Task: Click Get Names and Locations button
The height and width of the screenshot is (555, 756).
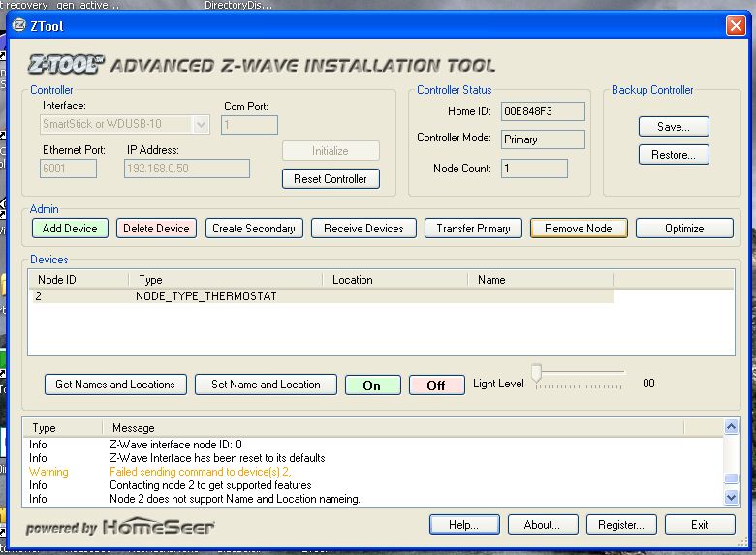Action: (115, 385)
